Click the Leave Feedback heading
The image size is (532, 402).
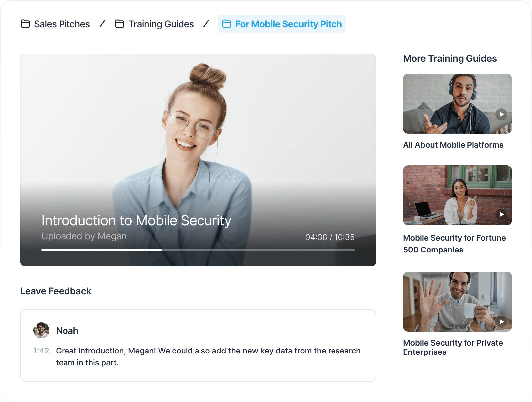coord(56,291)
